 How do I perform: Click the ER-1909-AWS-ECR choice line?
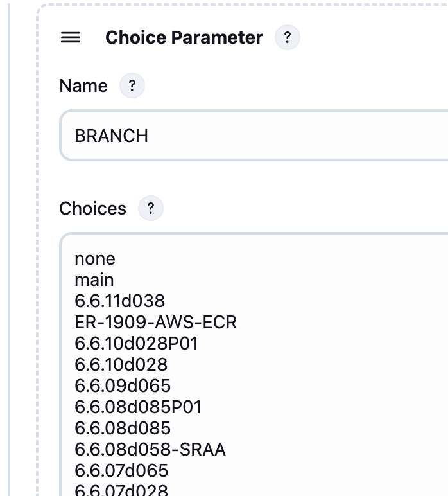(155, 323)
